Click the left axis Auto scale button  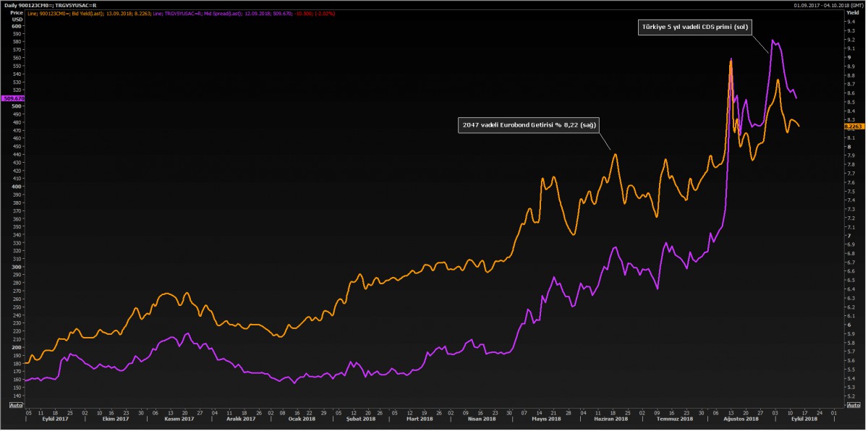click(12, 405)
